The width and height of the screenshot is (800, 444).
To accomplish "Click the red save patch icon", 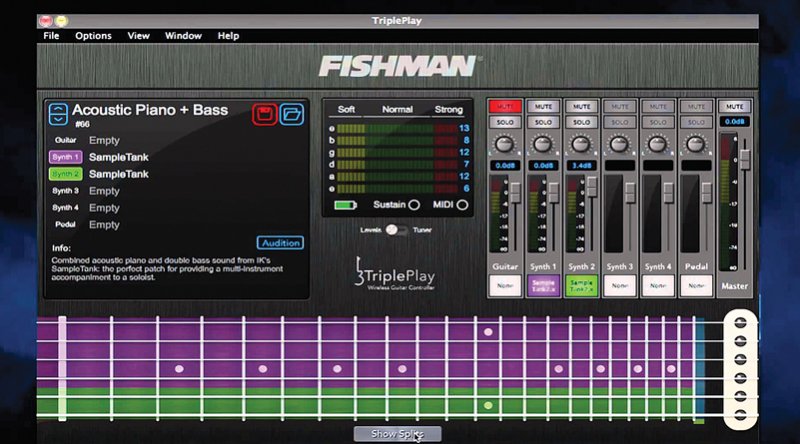I will 264,112.
